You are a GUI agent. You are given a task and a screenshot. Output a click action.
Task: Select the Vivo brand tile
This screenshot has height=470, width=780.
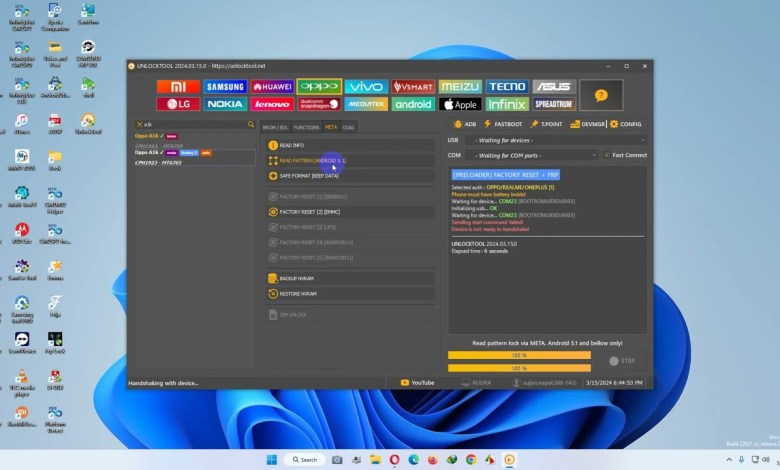point(366,87)
